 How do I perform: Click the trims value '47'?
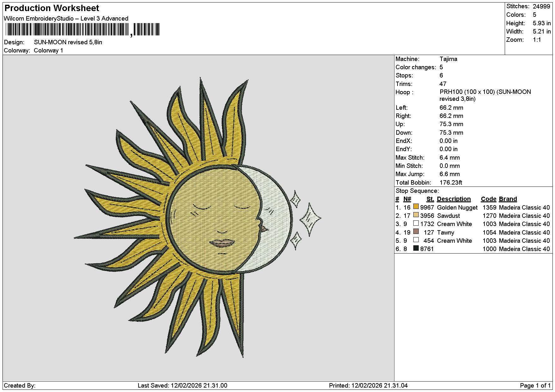click(x=443, y=84)
